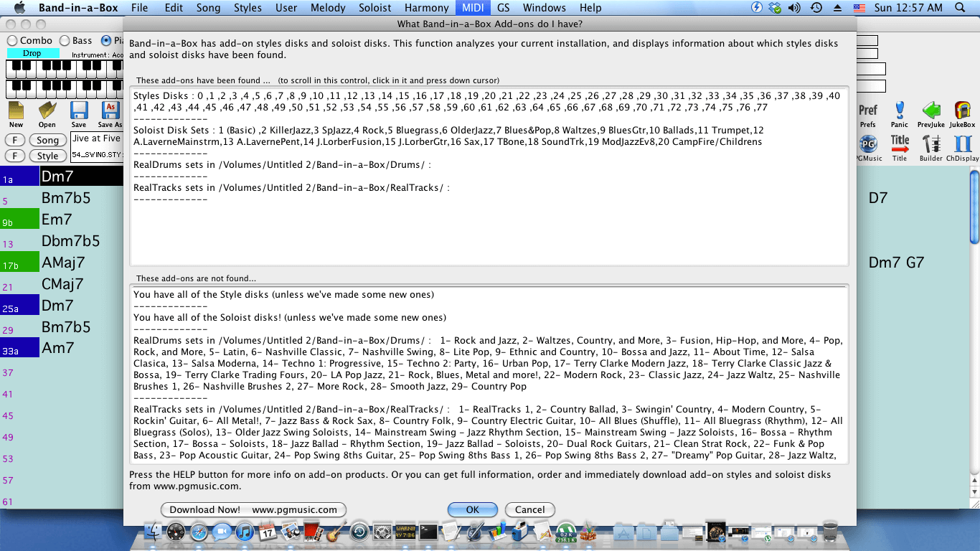
Task: Open the MIDI menu
Action: point(472,8)
